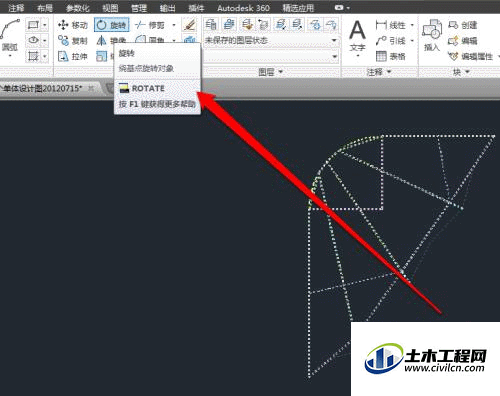Expand the Layers (图层) panel
Screen dimensions: 500x396
pyautogui.click(x=271, y=72)
